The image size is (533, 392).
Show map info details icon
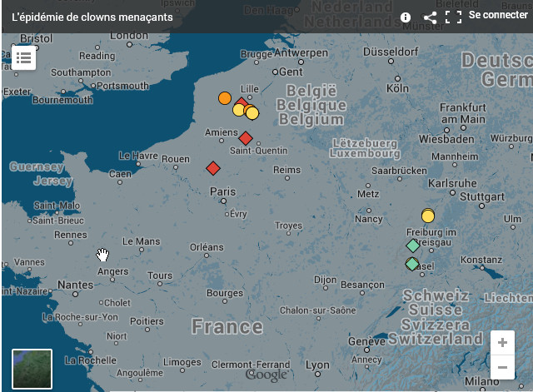[x=406, y=17]
